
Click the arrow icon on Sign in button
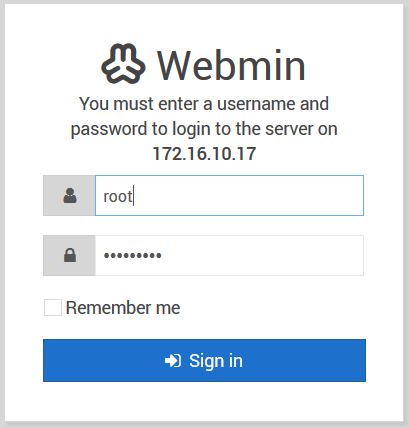pyautogui.click(x=173, y=360)
